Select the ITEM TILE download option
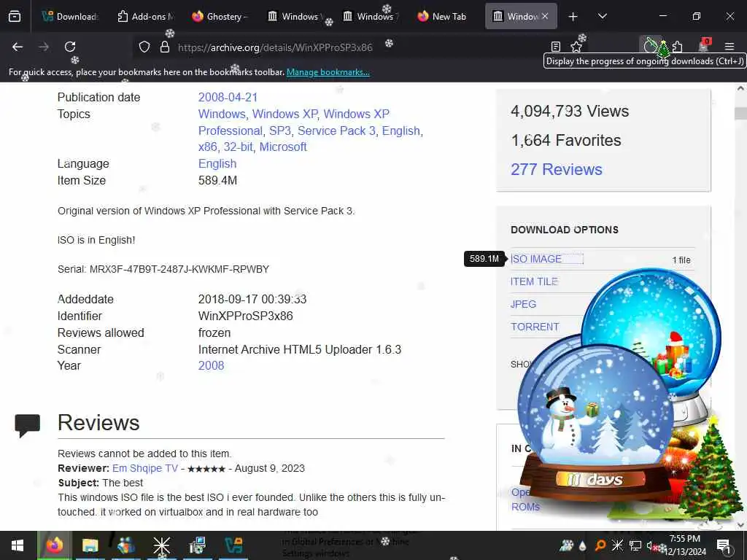 [534, 282]
